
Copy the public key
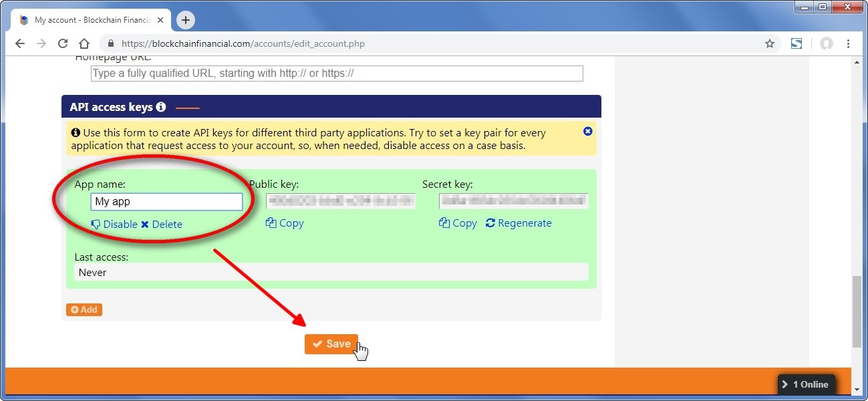(x=285, y=223)
